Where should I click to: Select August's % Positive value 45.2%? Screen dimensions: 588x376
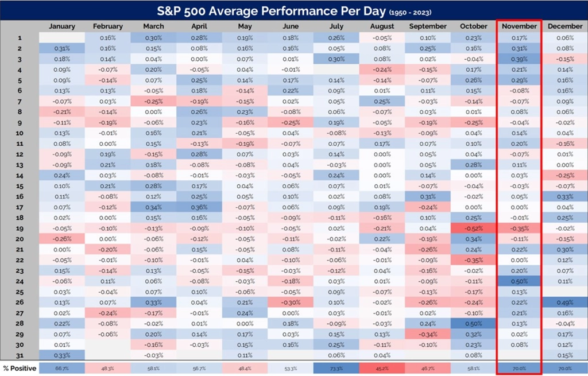(x=382, y=369)
